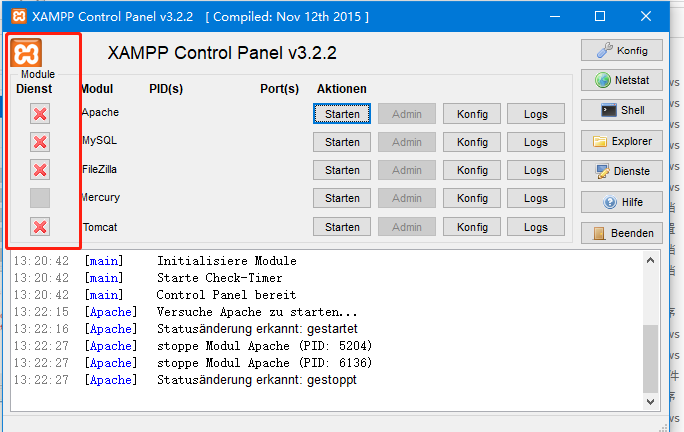Click the FileZilla module name
The image size is (684, 432).
(x=99, y=169)
